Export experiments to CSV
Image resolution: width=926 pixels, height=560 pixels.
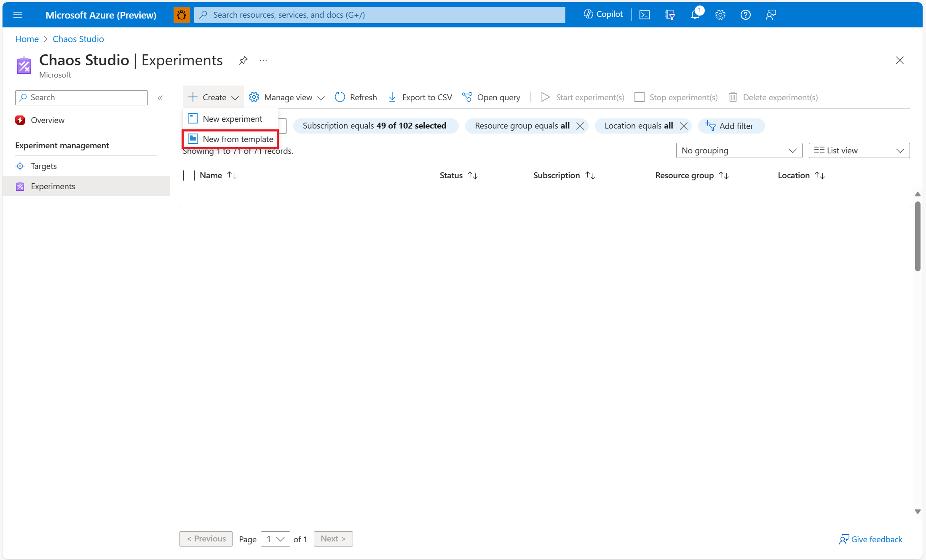(x=419, y=97)
